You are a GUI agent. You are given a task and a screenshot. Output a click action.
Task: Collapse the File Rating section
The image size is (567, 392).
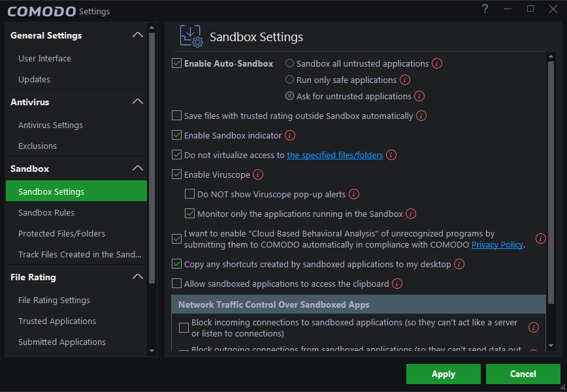(x=137, y=277)
